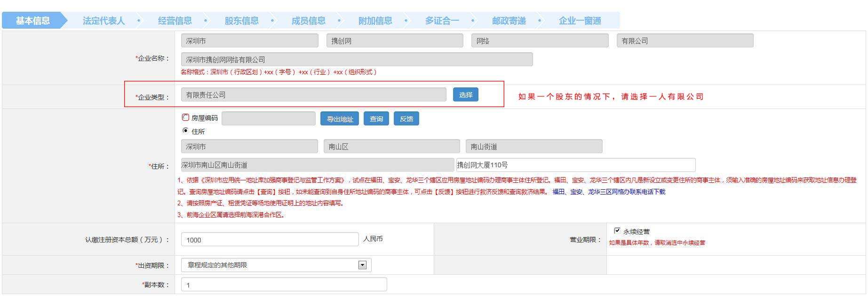Click the 南山街道 street field
The height and width of the screenshot is (296, 868).
[534, 146]
